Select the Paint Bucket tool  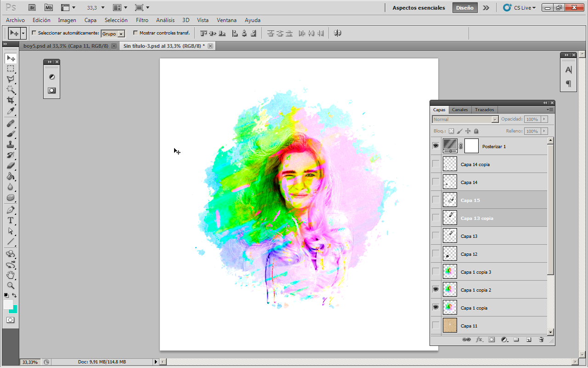11,176
